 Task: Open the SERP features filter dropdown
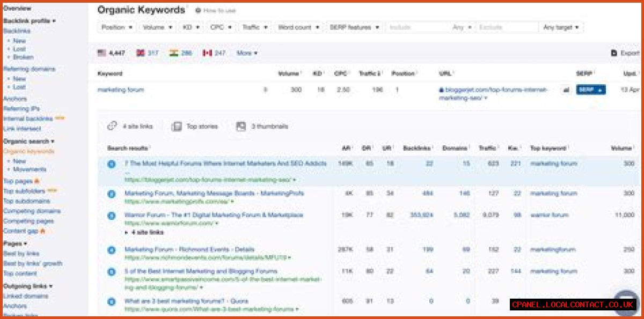point(355,27)
